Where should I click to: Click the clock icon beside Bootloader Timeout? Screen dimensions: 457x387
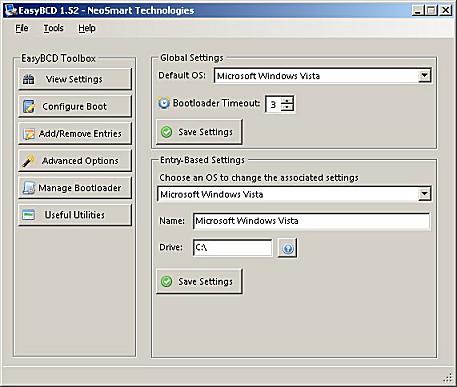point(164,103)
